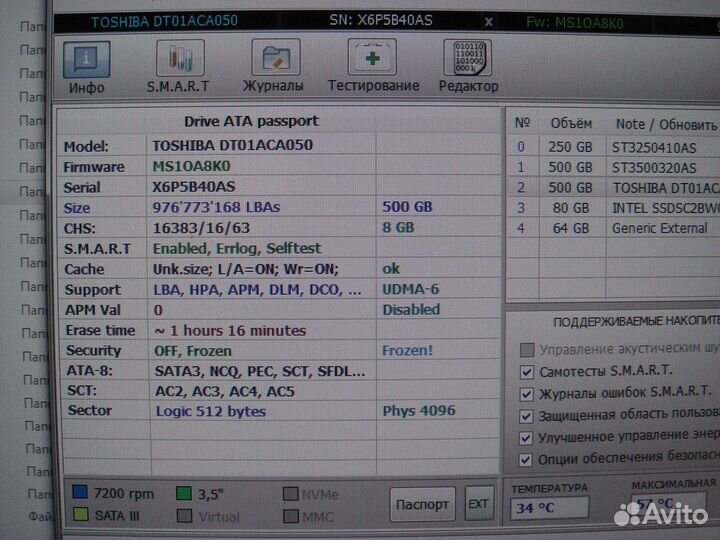Click the APM Val Disabled cell

pos(411,310)
